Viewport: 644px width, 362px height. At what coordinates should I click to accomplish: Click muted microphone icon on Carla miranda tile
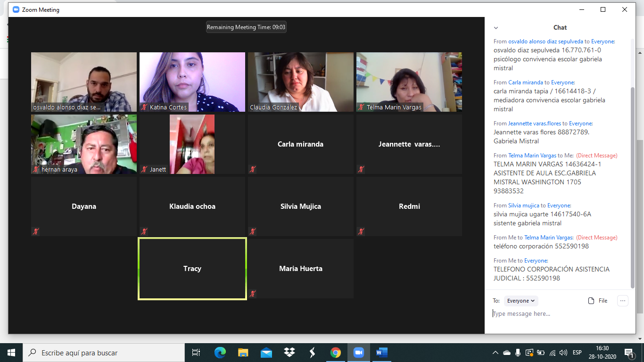point(253,169)
